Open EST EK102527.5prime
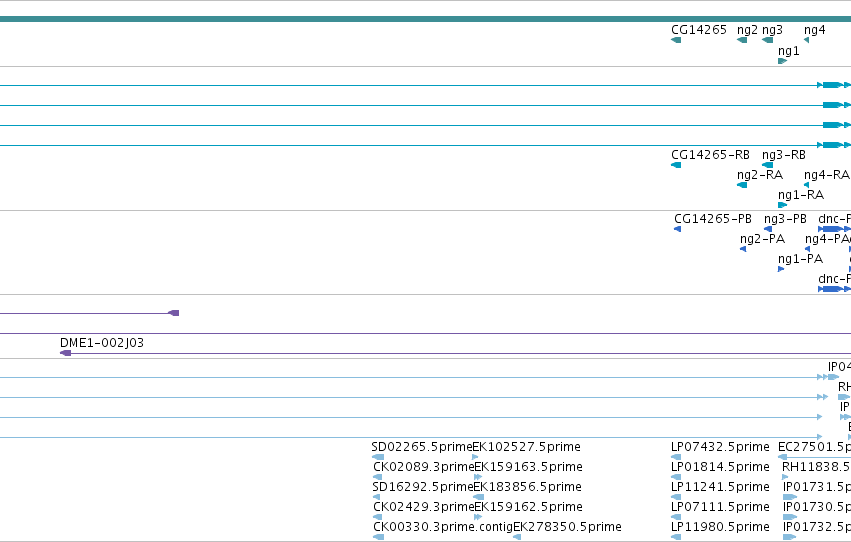 [526, 447]
